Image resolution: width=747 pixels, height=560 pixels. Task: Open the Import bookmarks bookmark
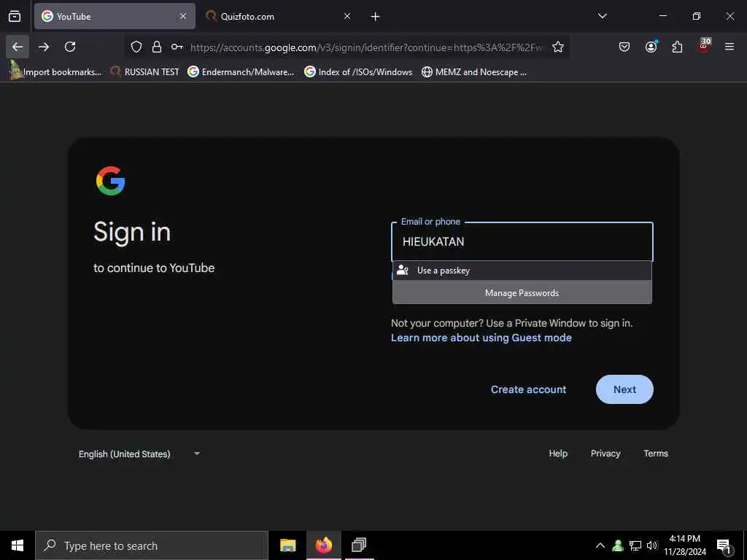click(x=55, y=72)
